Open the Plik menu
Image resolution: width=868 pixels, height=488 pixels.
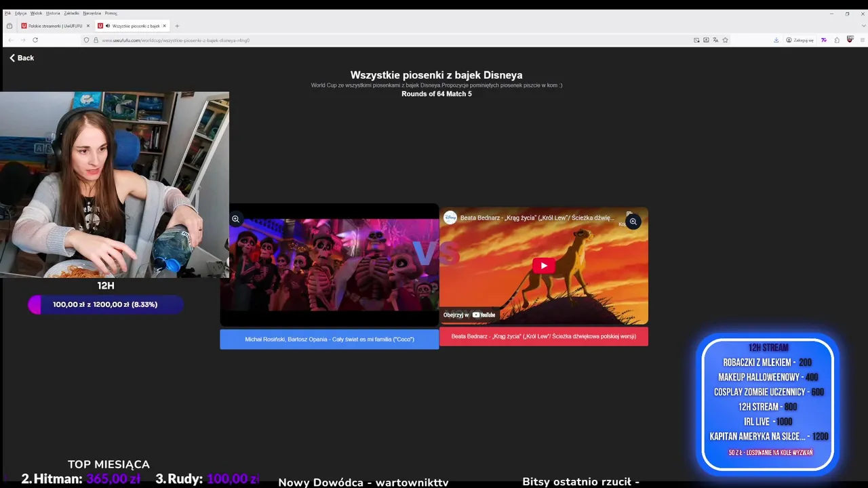pos(7,13)
